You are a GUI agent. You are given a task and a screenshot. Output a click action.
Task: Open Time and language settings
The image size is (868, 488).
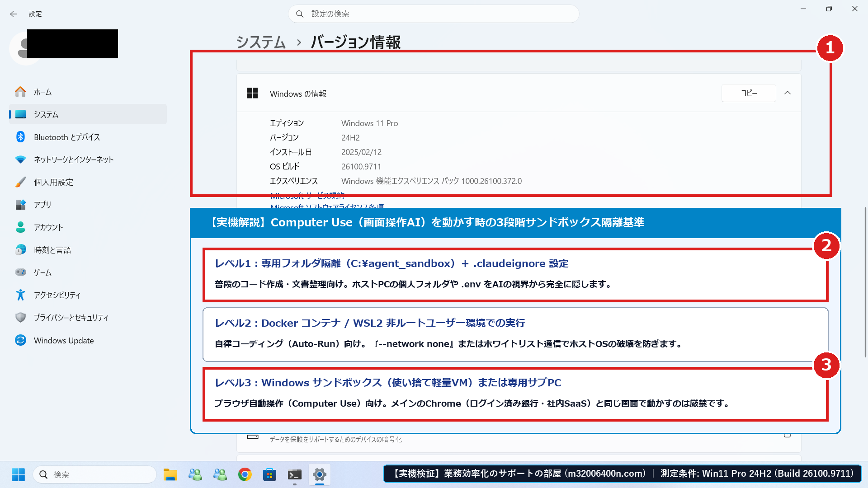[x=88, y=250]
